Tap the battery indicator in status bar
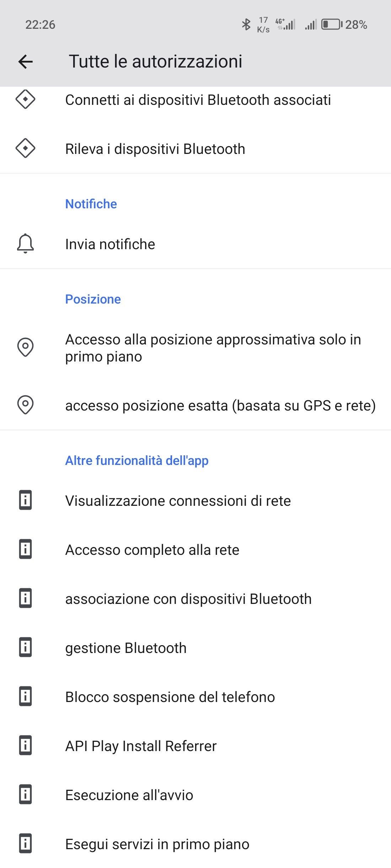The image size is (391, 868). (x=331, y=25)
